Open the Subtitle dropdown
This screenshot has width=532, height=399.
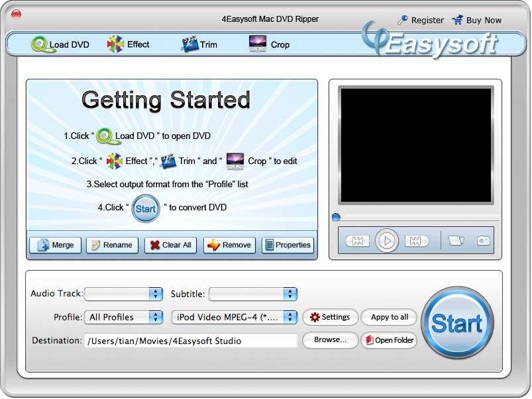click(253, 294)
